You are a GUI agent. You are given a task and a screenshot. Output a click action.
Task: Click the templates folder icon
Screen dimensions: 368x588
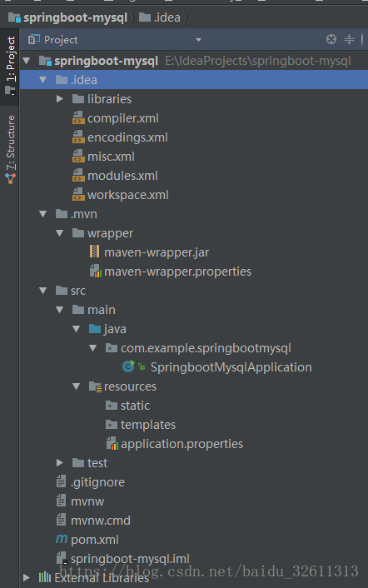(112, 425)
